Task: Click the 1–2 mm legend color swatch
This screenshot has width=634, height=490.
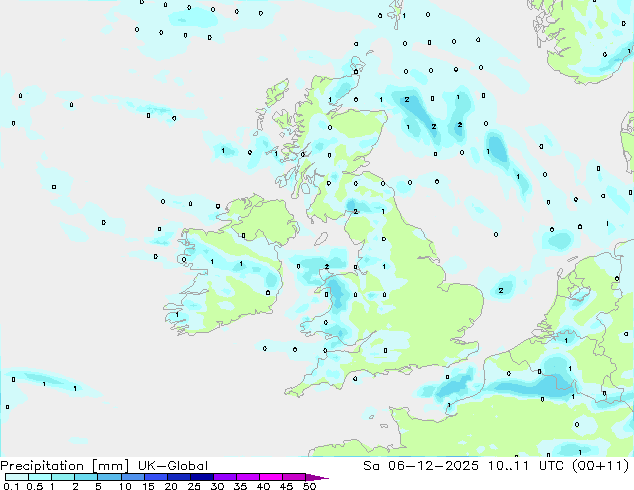Action: 63,477
